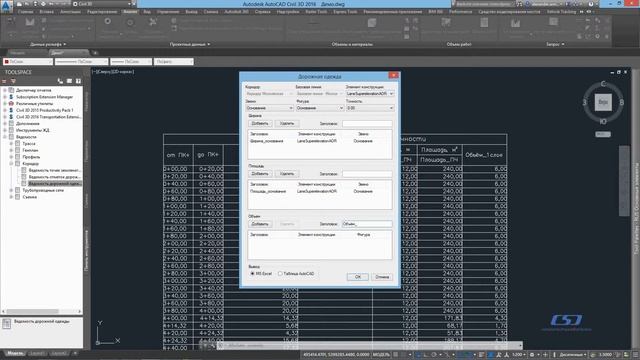
Task: Switch to the Модель layout tab
Action: tap(15, 353)
